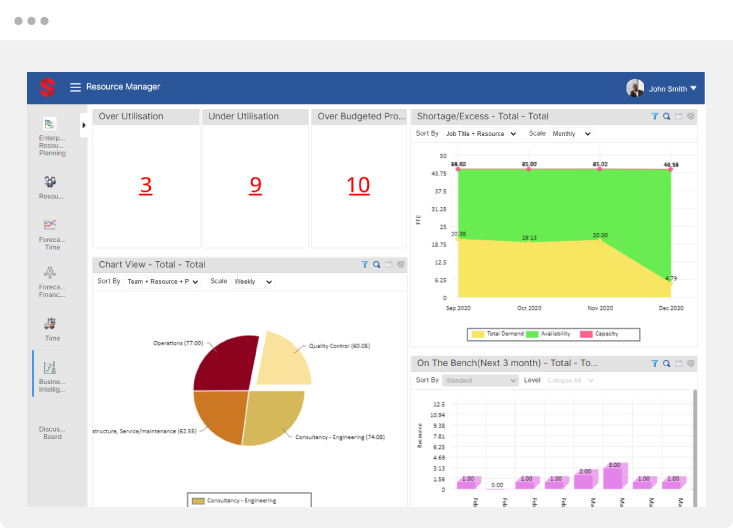
Task: Open settings gear on On The Bench panel
Action: pos(690,364)
